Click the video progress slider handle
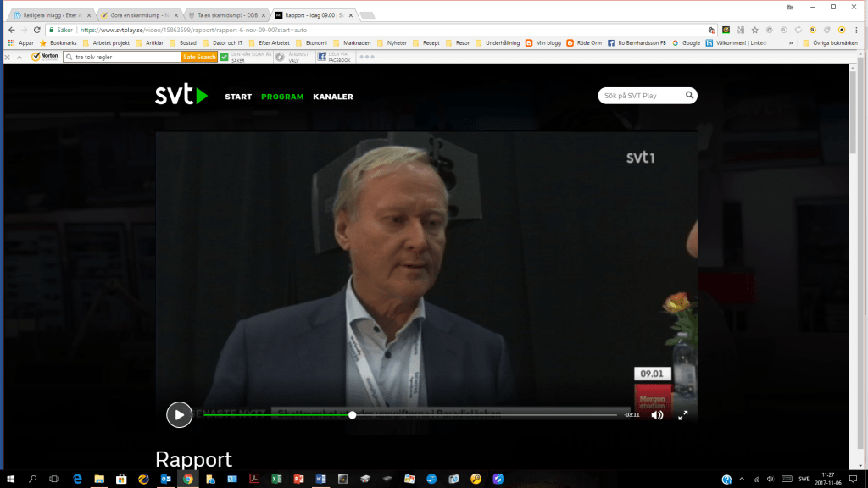The height and width of the screenshot is (488, 868). tap(353, 415)
